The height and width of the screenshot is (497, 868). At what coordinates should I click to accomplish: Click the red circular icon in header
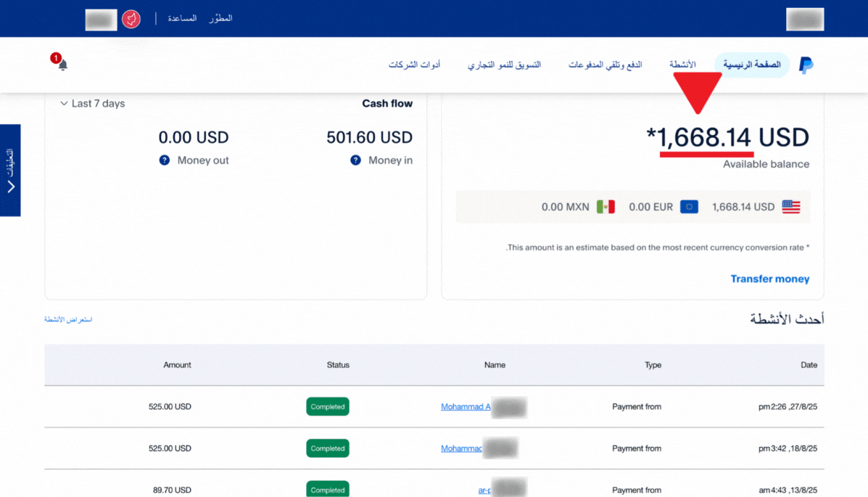pos(131,19)
